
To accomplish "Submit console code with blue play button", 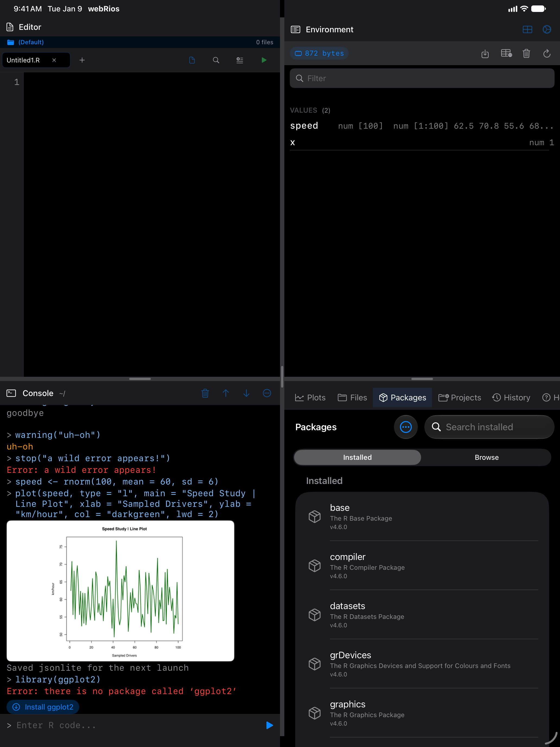I will pyautogui.click(x=269, y=725).
